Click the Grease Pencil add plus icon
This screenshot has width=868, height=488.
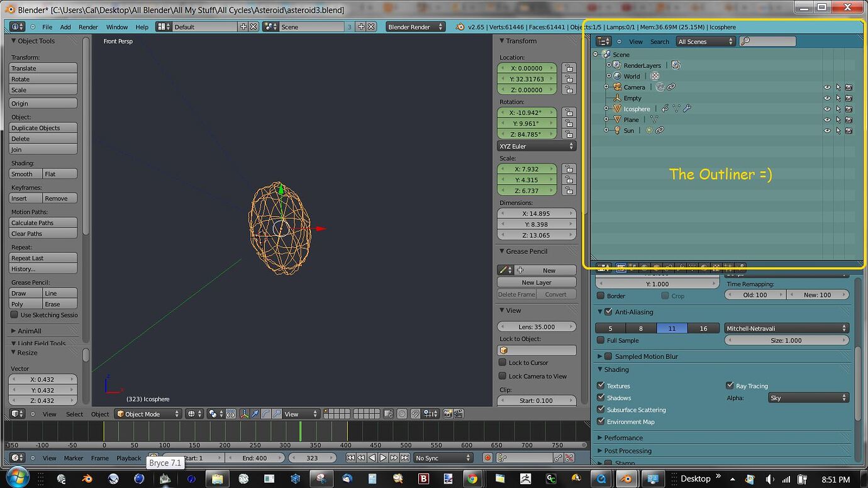point(520,270)
